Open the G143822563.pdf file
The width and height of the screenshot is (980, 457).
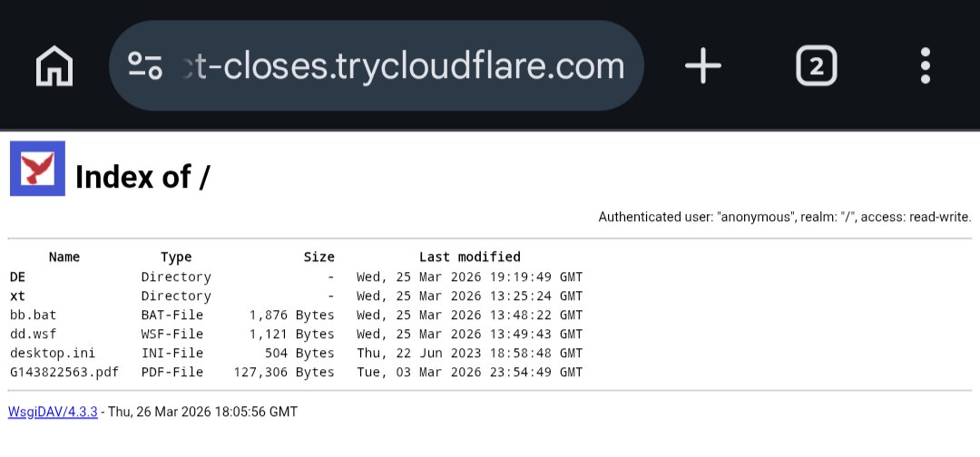64,372
